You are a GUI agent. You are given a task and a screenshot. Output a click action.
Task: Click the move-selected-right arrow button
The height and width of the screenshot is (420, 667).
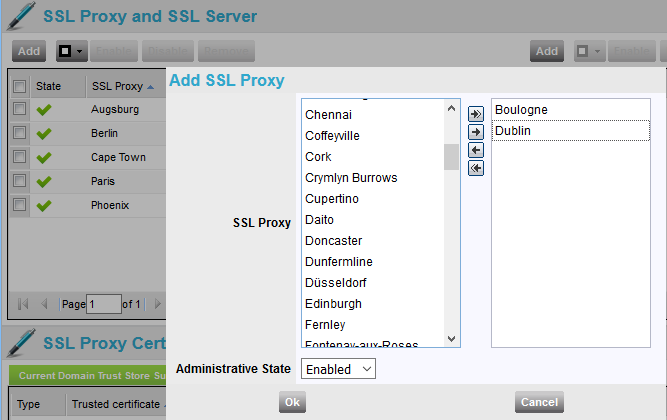click(x=476, y=132)
